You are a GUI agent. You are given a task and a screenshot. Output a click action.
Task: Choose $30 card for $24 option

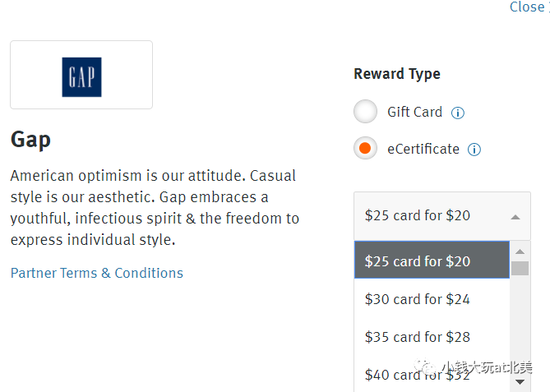432,299
